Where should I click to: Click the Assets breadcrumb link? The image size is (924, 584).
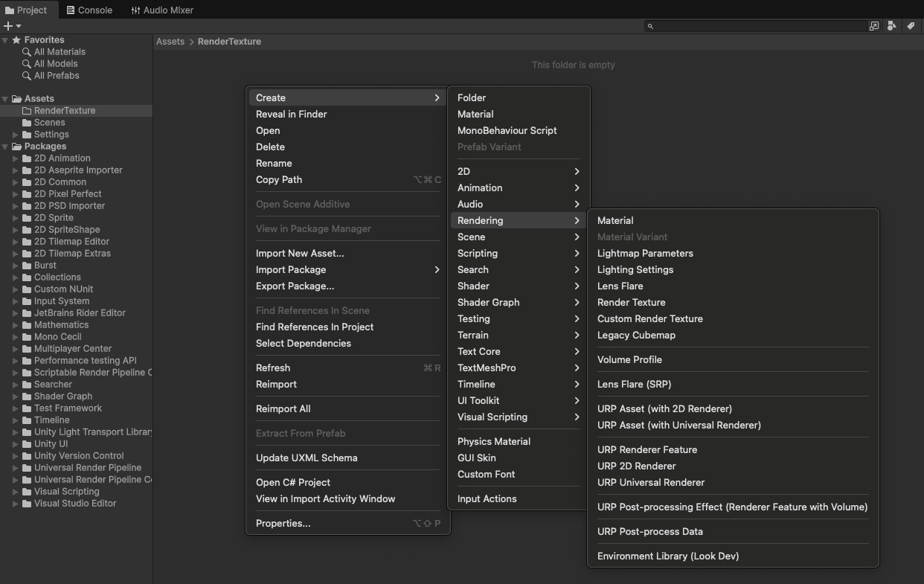pos(170,42)
